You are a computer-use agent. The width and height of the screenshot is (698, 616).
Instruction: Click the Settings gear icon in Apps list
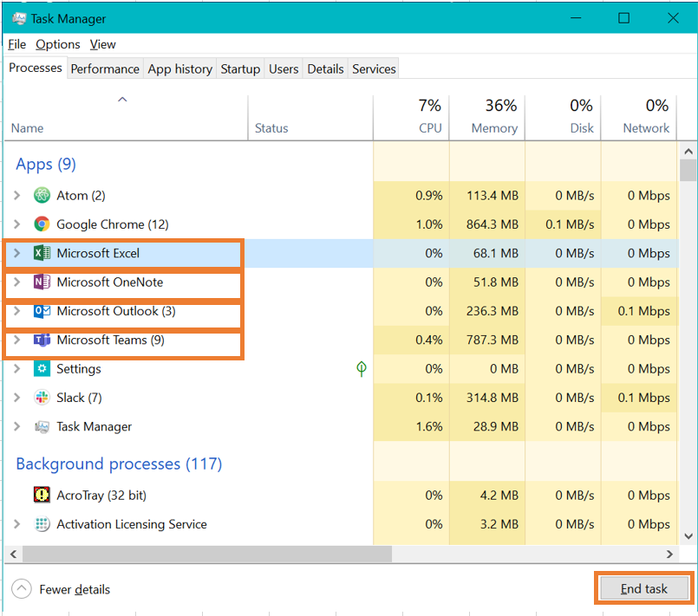[42, 369]
